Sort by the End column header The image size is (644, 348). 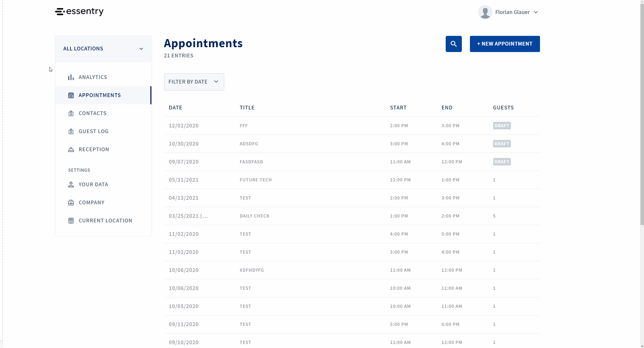click(x=447, y=108)
